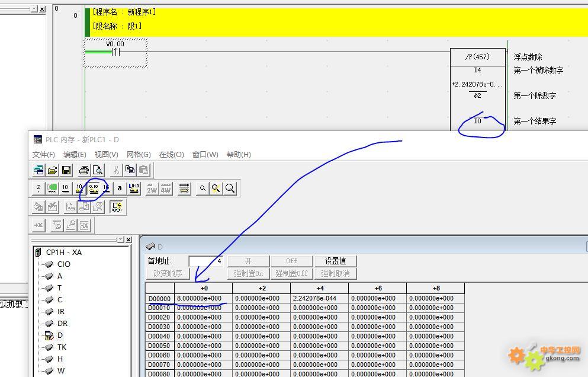Screen dimensions: 588x377
Task: Click the 强制置Off button
Action: (x=292, y=273)
